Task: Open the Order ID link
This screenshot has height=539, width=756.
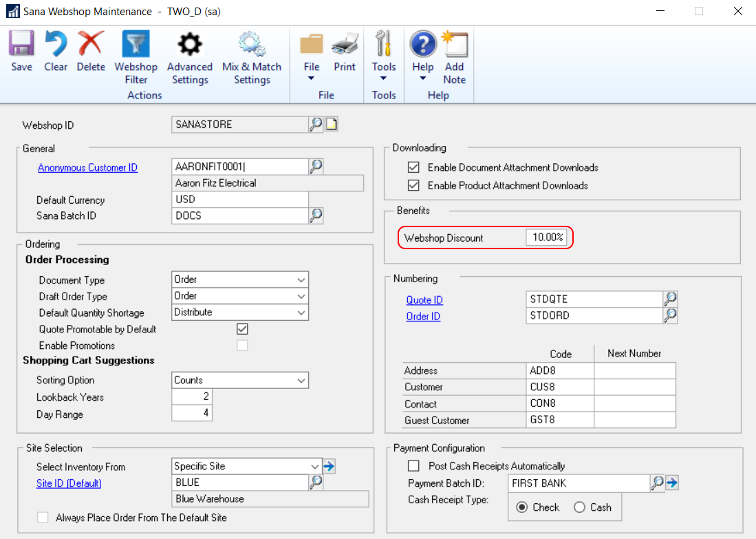Action: coord(423,317)
